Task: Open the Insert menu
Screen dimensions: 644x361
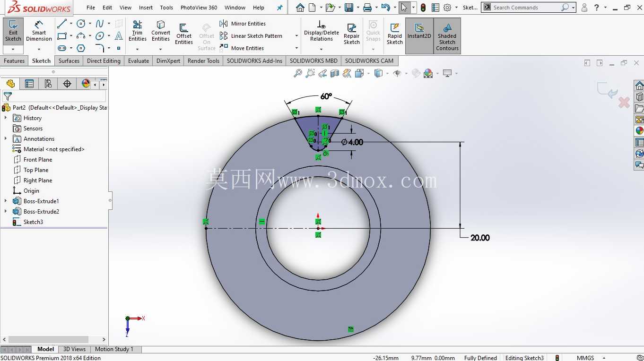Action: click(x=146, y=8)
